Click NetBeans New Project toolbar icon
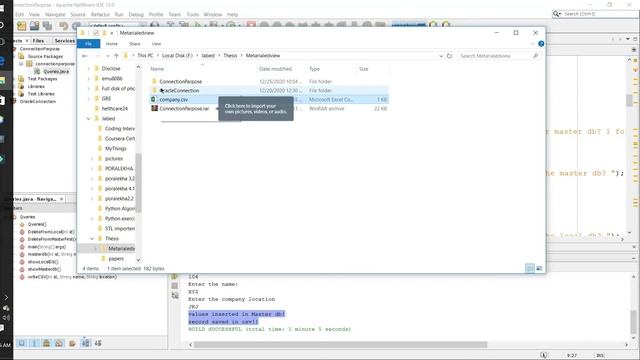 tap(22, 26)
